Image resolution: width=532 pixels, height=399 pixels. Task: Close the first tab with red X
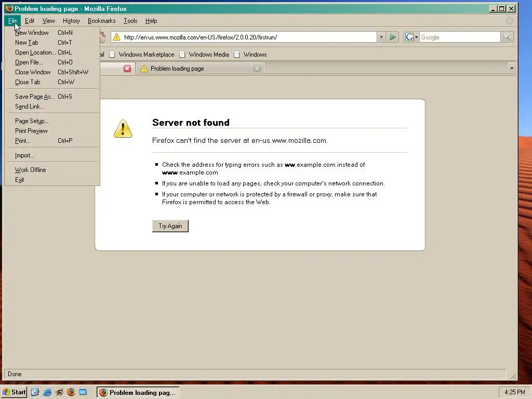tap(127, 69)
